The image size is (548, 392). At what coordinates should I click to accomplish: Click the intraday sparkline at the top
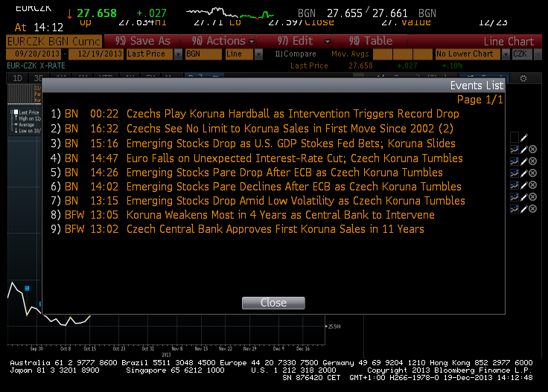[230, 13]
